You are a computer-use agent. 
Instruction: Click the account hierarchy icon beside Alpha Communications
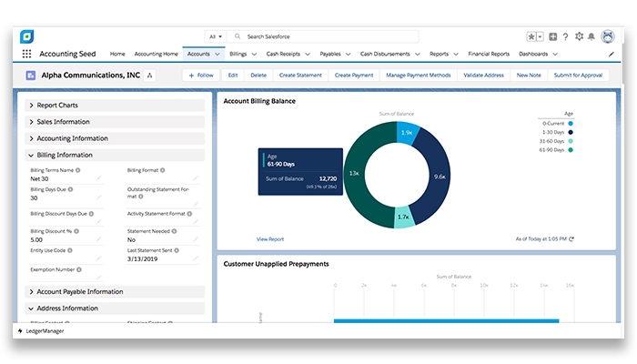point(150,76)
